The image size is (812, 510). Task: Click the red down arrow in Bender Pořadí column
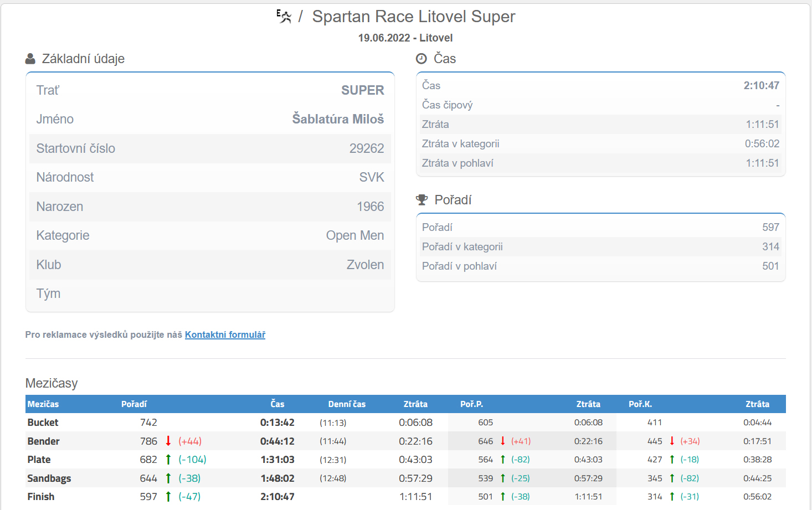click(168, 441)
